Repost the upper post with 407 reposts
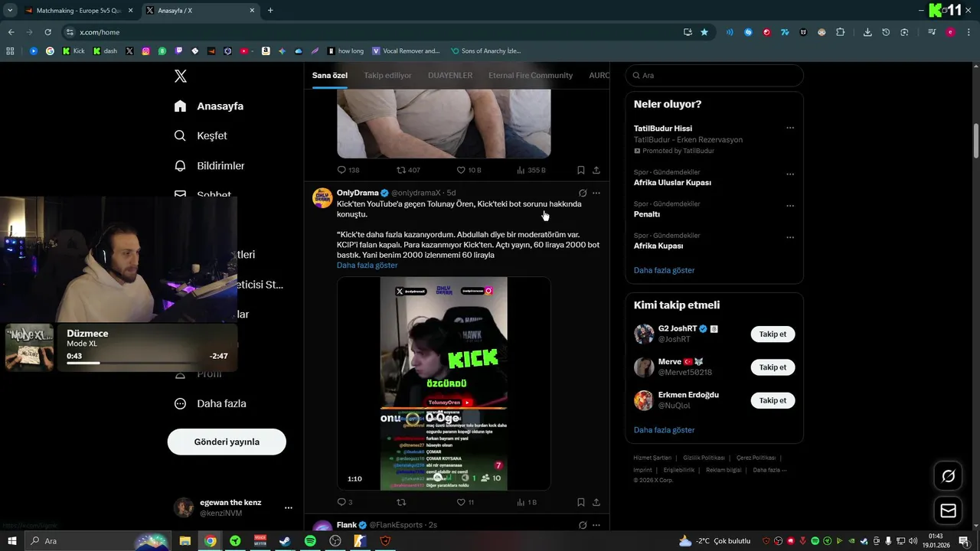Viewport: 980px width, 551px height. click(x=408, y=170)
